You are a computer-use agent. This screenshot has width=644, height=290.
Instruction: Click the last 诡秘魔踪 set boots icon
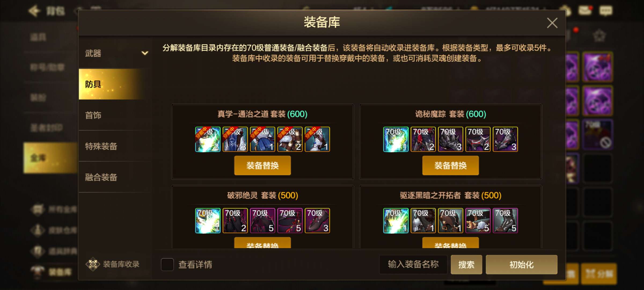(505, 139)
